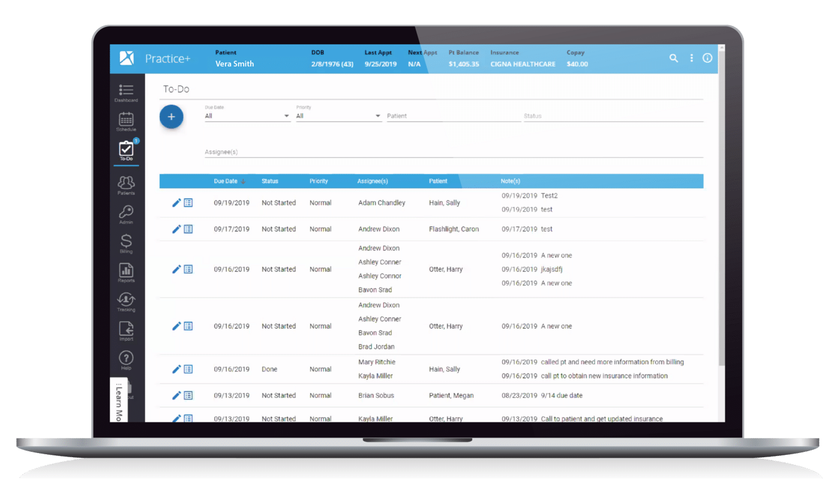This screenshot has height=504, width=840.
Task: Open the Due Date filter dropdown
Action: (247, 116)
